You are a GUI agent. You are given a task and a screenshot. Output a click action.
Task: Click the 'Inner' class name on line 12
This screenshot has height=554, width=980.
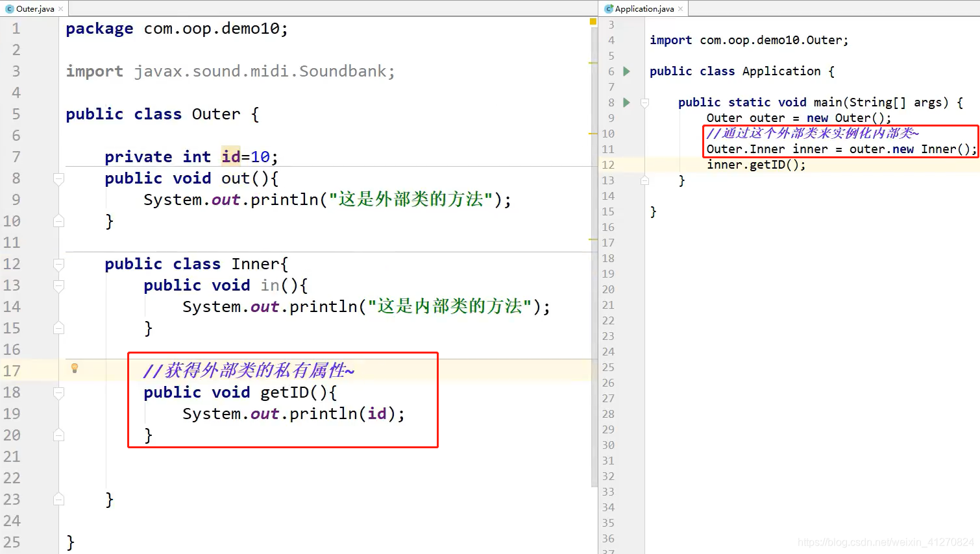coord(256,264)
